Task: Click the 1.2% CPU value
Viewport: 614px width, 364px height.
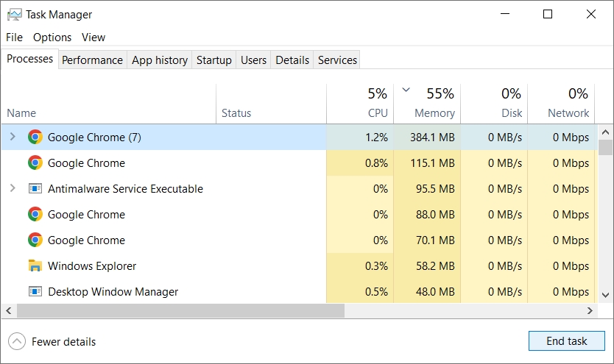Action: tap(376, 138)
